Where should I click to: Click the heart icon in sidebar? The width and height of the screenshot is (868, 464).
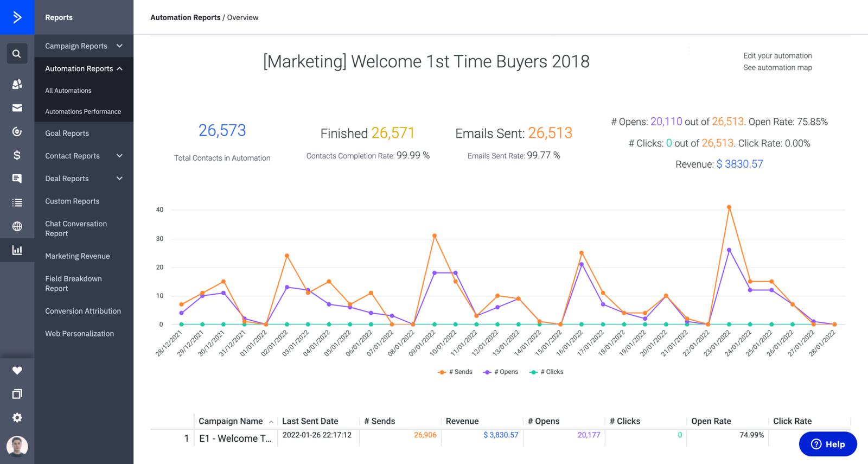(17, 371)
